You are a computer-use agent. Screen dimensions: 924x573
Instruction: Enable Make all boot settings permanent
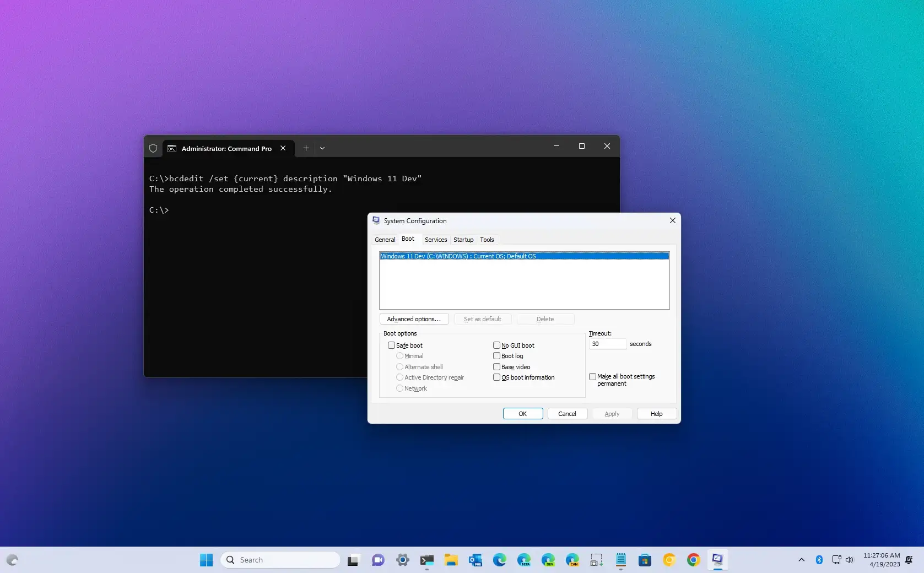click(x=593, y=376)
